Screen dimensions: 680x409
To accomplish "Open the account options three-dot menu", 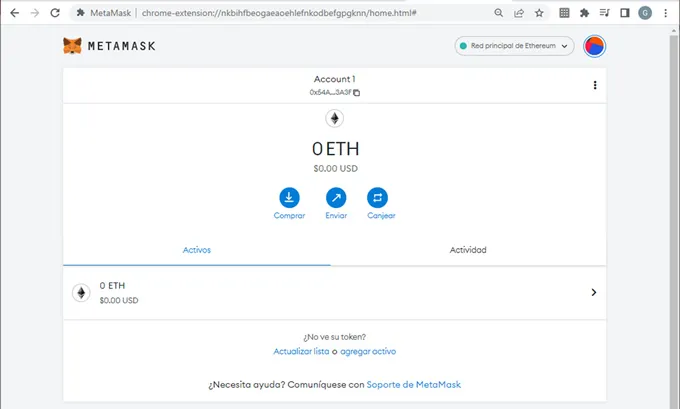I will coord(595,85).
